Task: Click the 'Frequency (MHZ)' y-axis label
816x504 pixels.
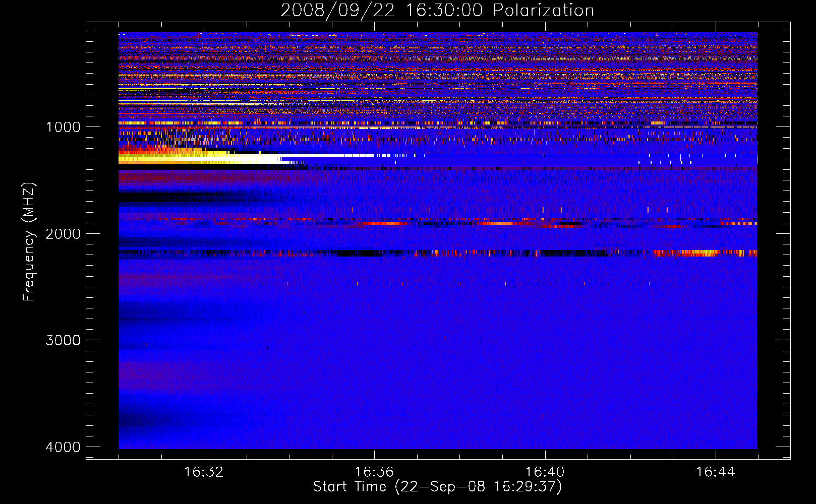Action: (x=29, y=242)
